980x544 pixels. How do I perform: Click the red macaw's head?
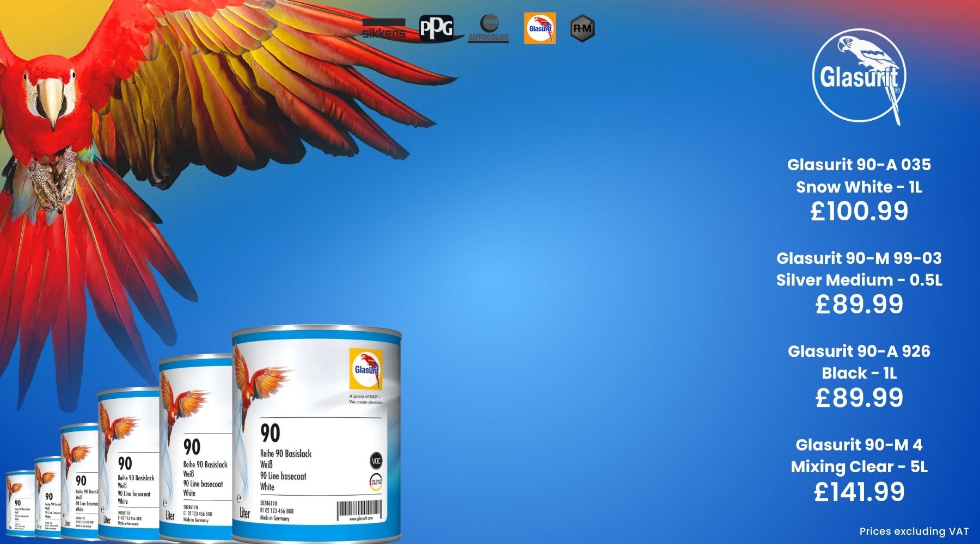tap(50, 95)
